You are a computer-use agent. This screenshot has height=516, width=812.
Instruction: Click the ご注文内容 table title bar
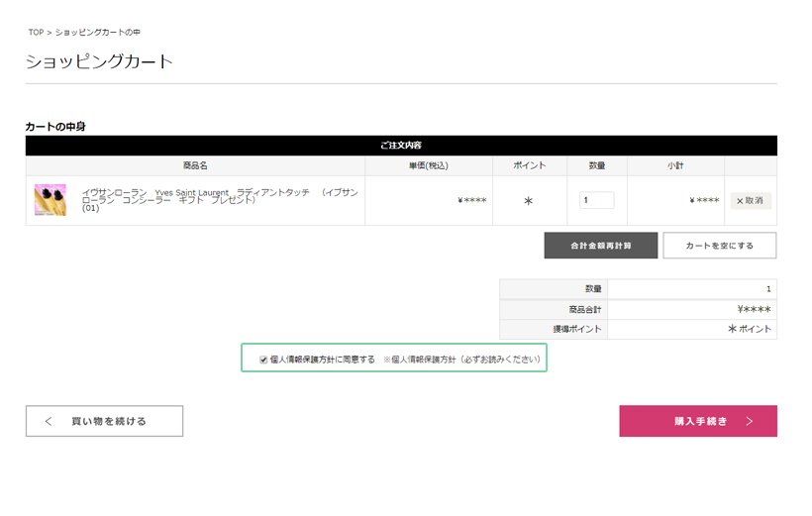pyautogui.click(x=401, y=146)
